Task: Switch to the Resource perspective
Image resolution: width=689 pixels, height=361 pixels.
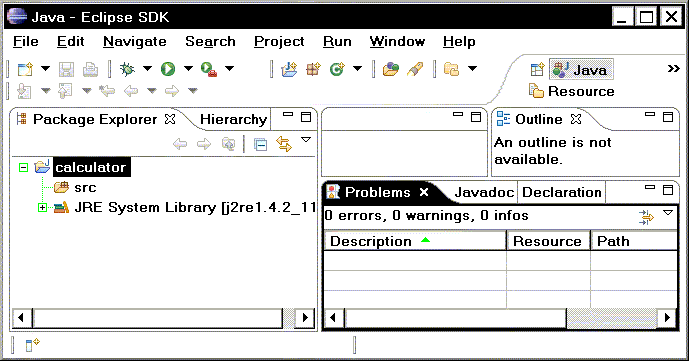Action: (571, 91)
